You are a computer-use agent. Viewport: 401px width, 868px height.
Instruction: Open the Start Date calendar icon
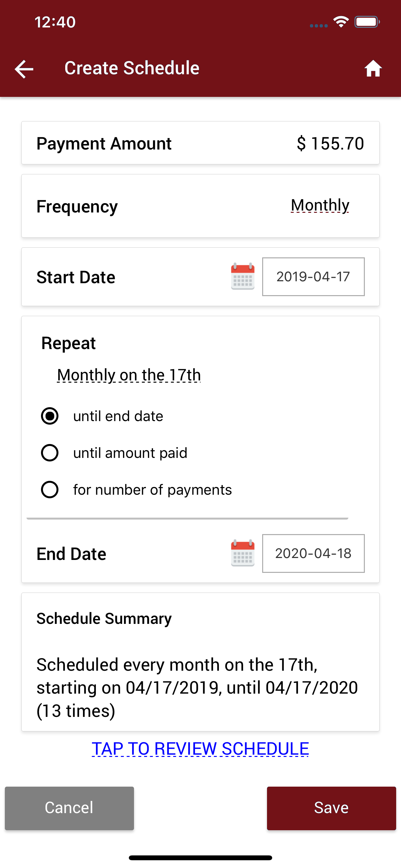(242, 276)
